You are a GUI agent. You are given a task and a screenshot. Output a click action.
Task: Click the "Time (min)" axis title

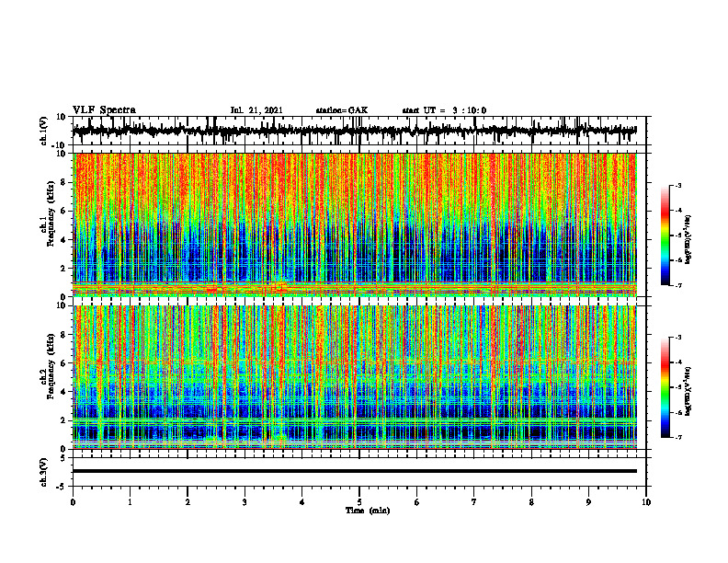(x=368, y=511)
